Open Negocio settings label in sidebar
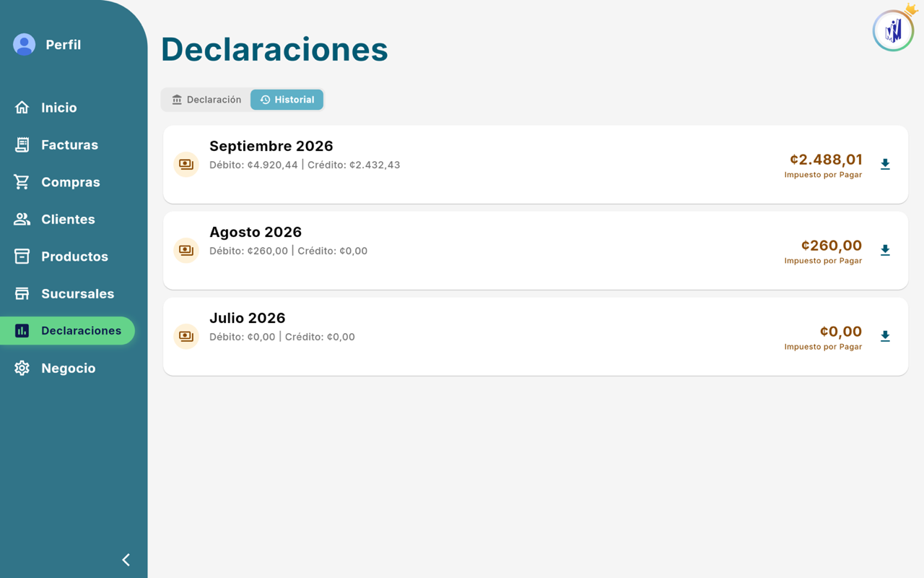This screenshot has width=924, height=578. (x=69, y=368)
